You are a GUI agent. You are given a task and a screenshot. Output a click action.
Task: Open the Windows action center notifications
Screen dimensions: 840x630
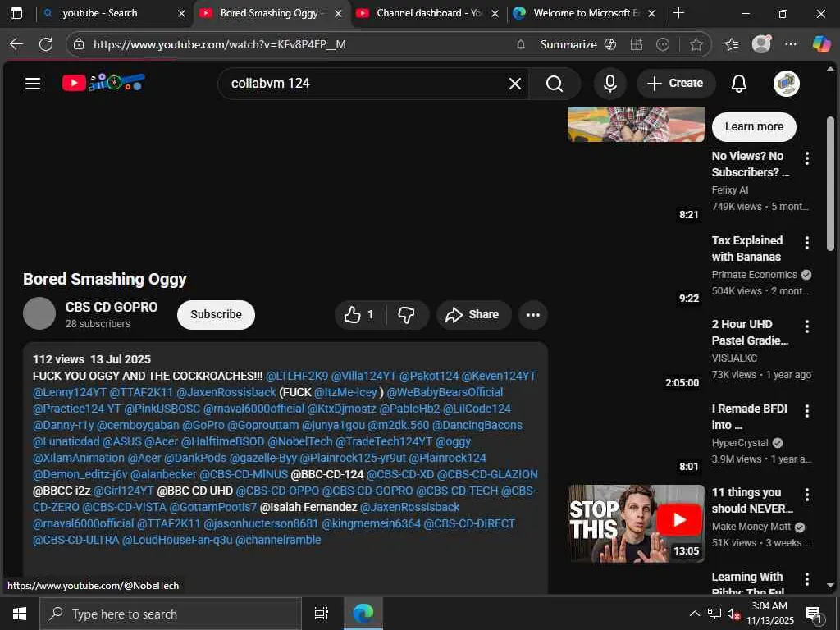tap(815, 614)
